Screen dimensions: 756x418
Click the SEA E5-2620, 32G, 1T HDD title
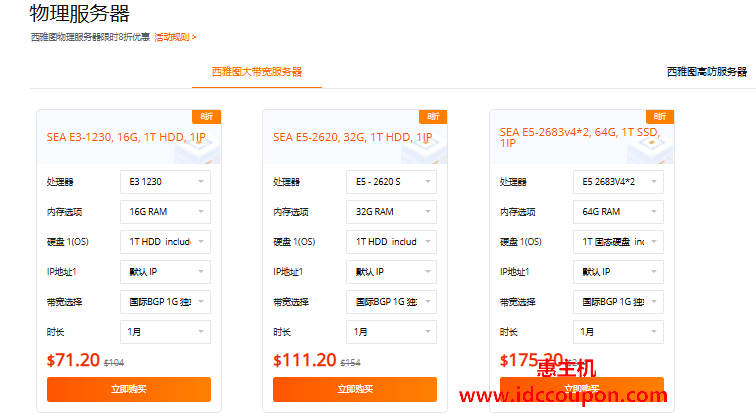click(x=352, y=137)
